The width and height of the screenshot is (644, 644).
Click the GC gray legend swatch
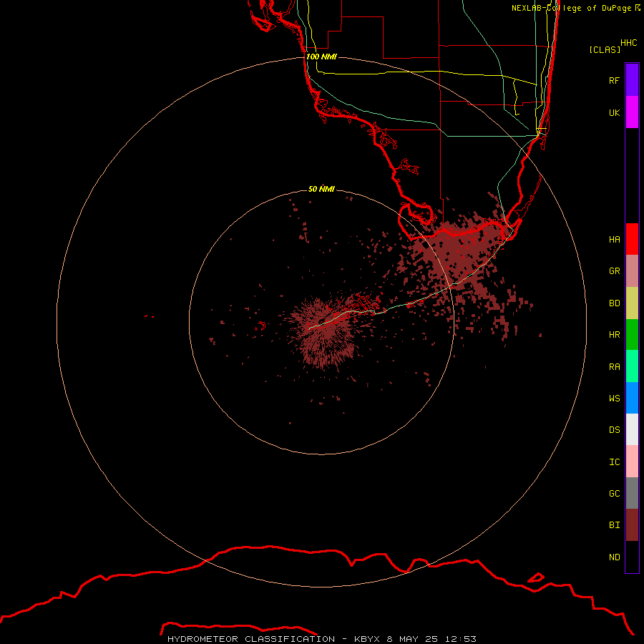[632, 493]
